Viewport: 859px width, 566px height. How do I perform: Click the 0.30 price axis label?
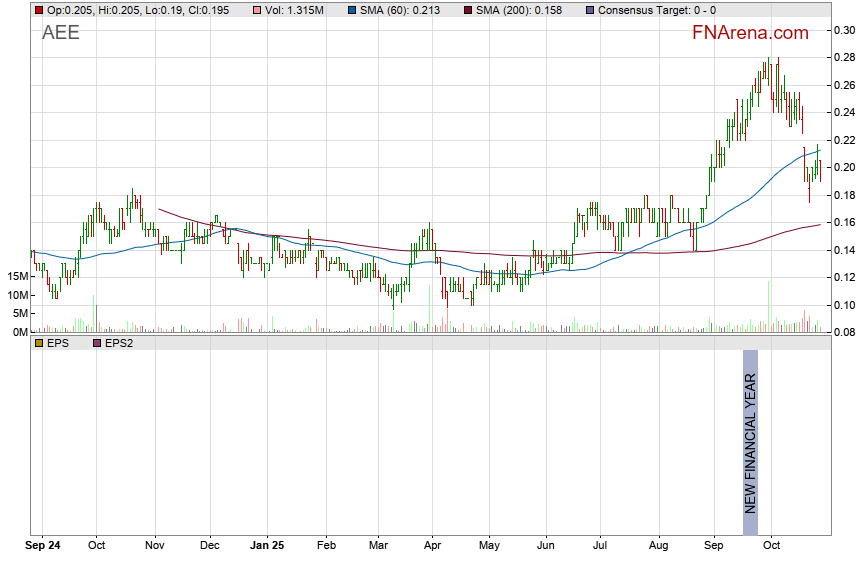point(844,30)
